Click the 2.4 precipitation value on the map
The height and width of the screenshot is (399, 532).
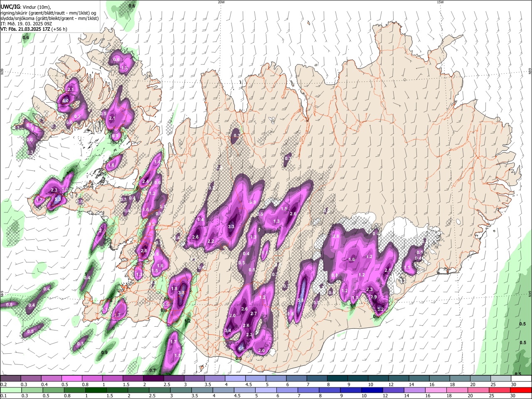[145, 181]
